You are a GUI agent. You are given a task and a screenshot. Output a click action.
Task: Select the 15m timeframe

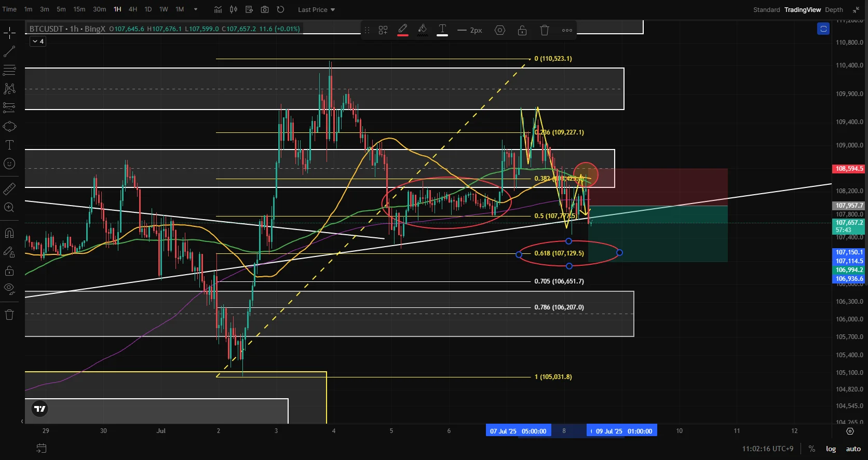[x=79, y=9]
